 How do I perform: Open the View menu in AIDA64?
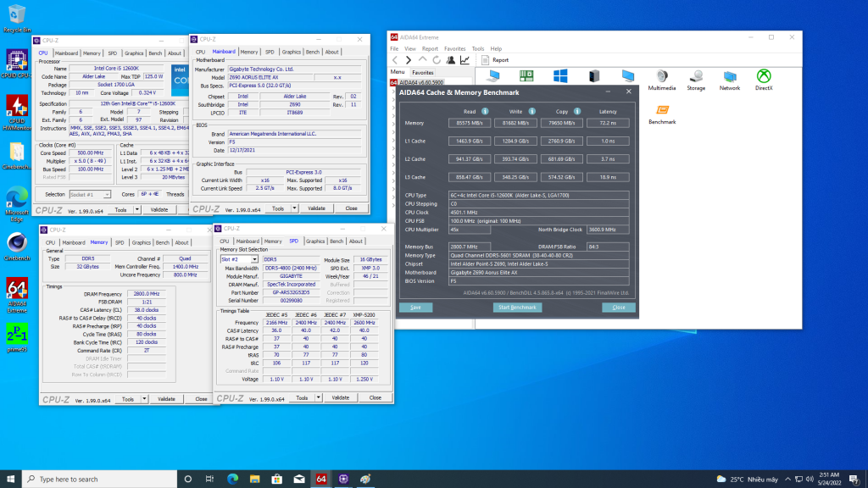point(410,48)
